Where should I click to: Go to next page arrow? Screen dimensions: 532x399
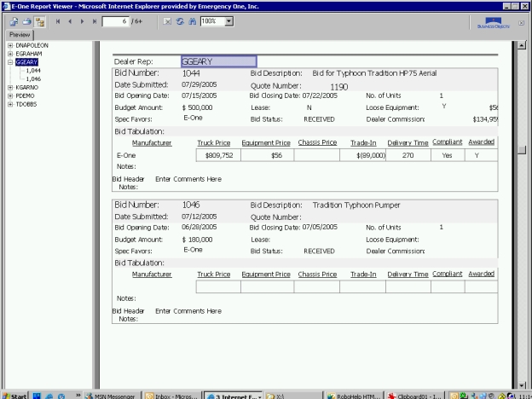(82, 21)
